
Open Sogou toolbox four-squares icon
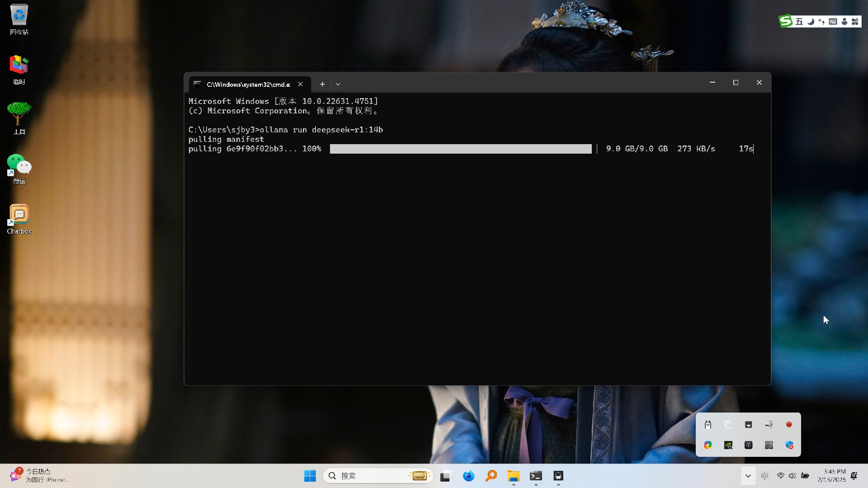tap(855, 21)
